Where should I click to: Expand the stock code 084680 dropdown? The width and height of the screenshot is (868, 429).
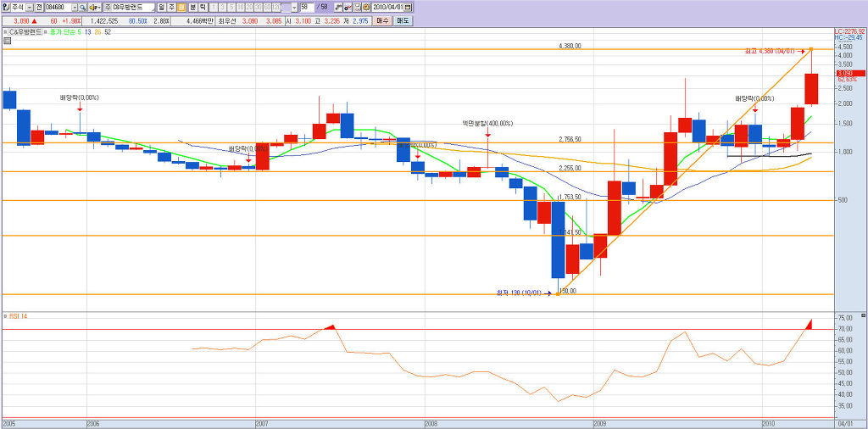75,7
